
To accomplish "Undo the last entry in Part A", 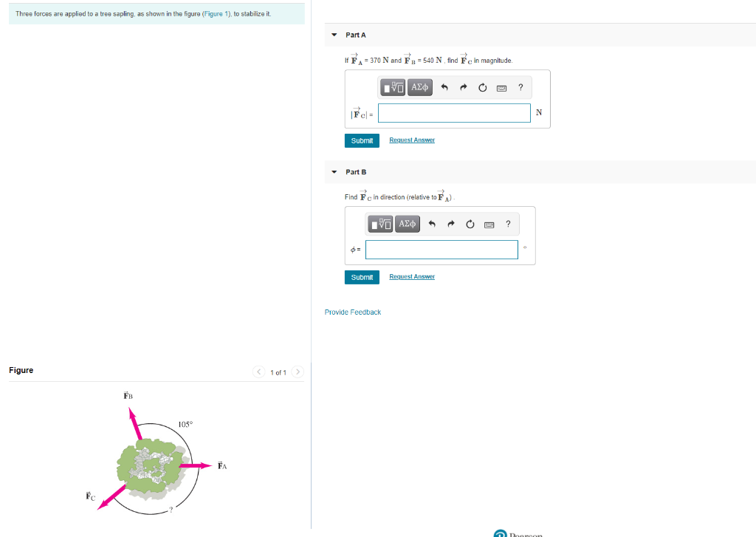I will [443, 87].
